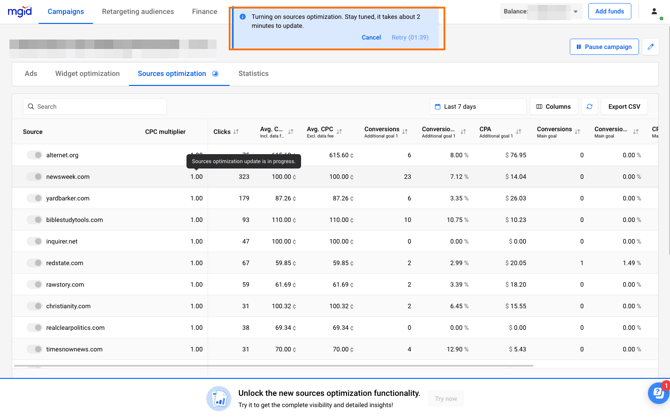
Task: Open the Statistics tab
Action: 253,74
